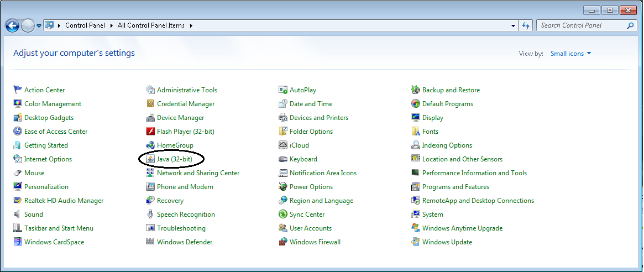Open the Default Programs icon
The height and width of the screenshot is (272, 644).
click(x=416, y=103)
